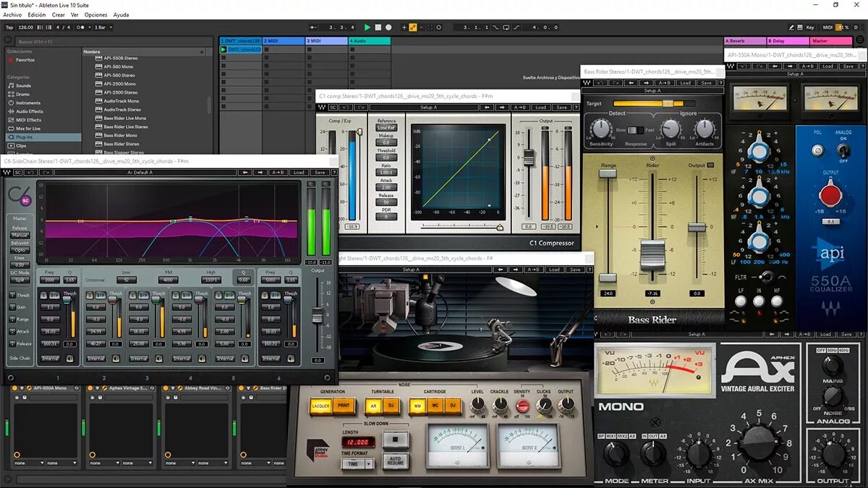Click Load in C6 SideChain toolbar

tap(299, 173)
